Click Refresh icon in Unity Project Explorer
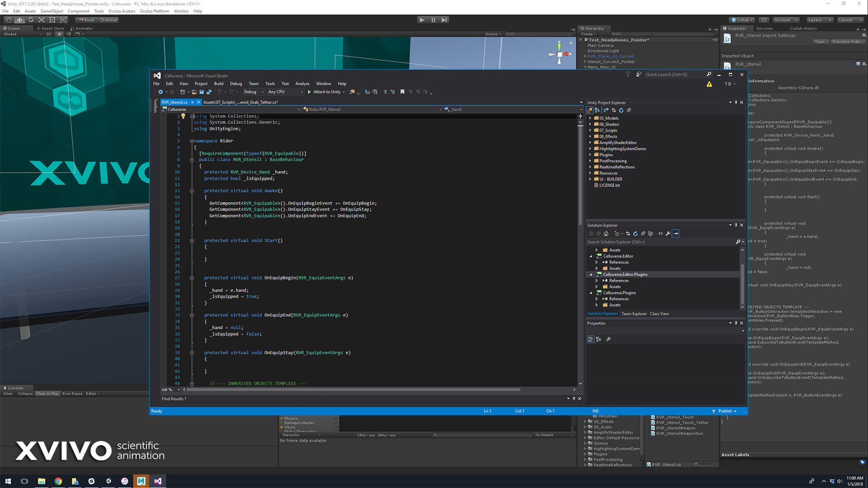The height and width of the screenshot is (488, 868). [x=621, y=110]
